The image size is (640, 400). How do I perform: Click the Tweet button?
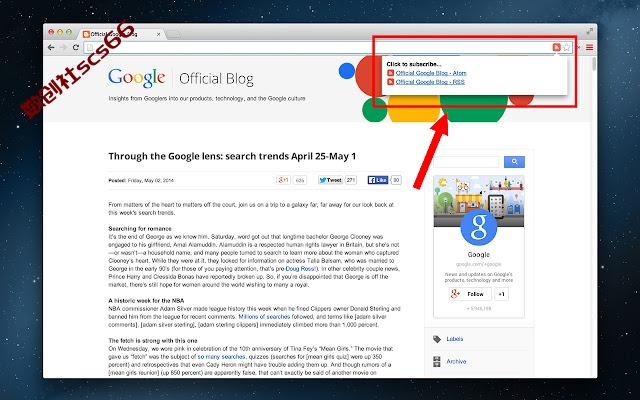[x=330, y=180]
